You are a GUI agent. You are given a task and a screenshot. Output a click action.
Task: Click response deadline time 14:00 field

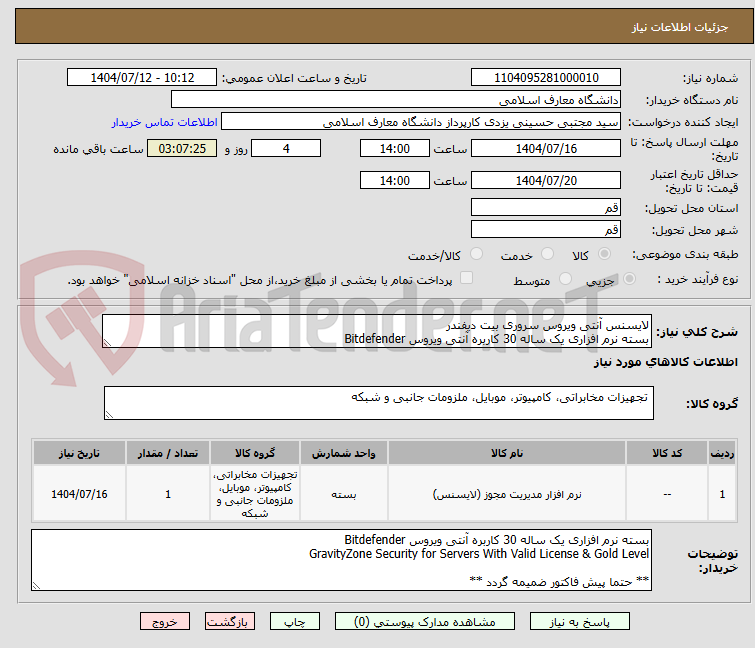point(394,148)
